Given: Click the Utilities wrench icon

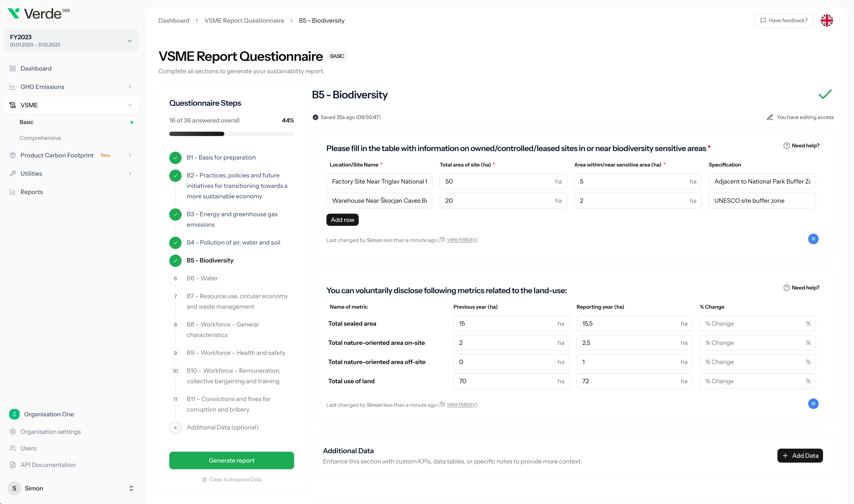Looking at the screenshot, I should click(x=13, y=174).
